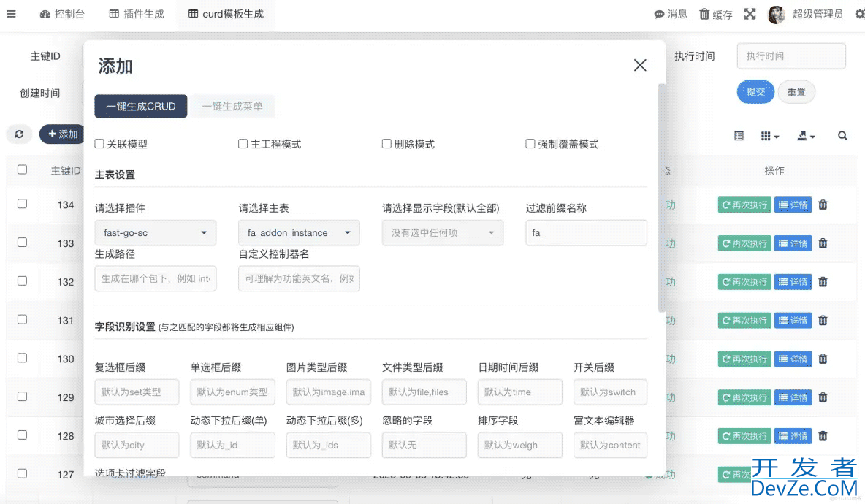Viewport: 865px width, 504px height.
Task: Delete row 134 with trash icon
Action: [823, 205]
